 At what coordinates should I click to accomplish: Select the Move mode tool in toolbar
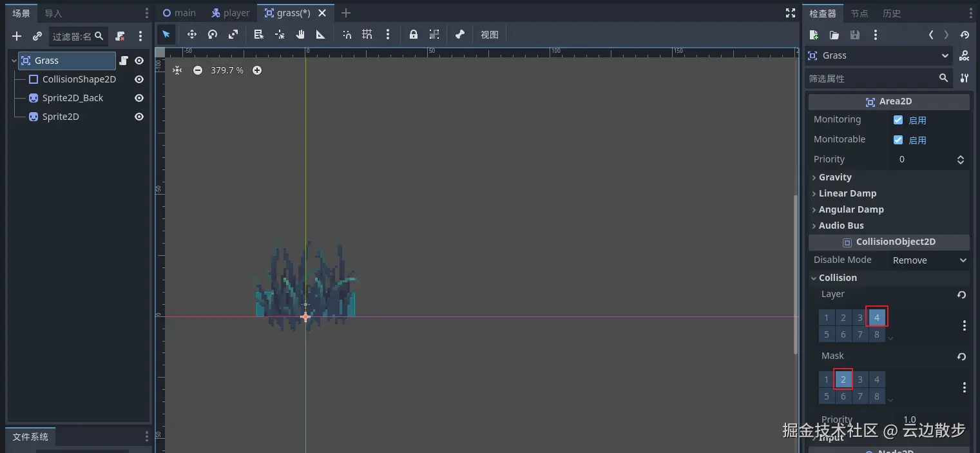tap(191, 35)
